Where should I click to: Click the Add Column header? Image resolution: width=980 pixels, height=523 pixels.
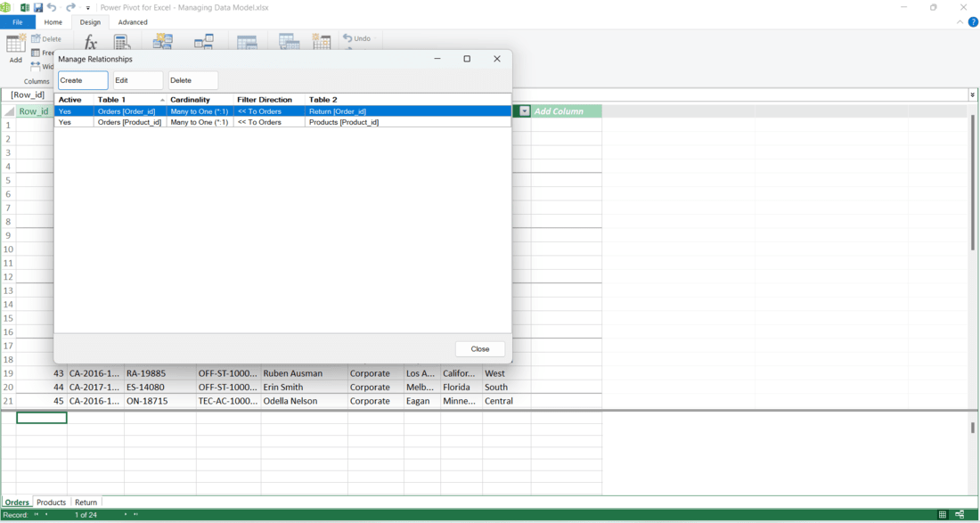[567, 111]
